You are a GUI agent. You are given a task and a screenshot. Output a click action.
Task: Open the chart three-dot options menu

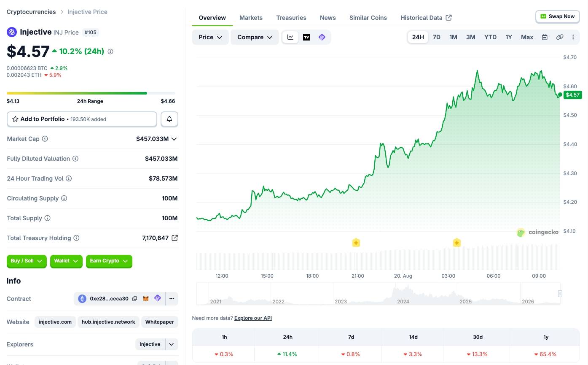(573, 37)
